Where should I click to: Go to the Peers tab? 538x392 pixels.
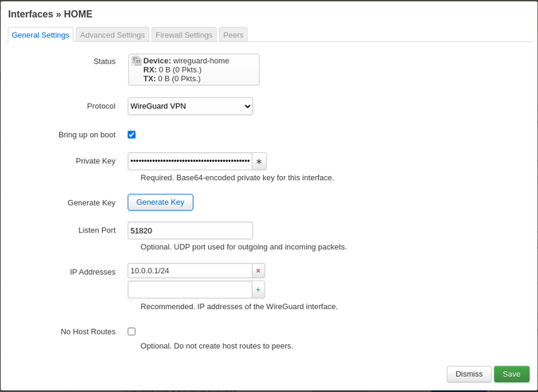[234, 35]
